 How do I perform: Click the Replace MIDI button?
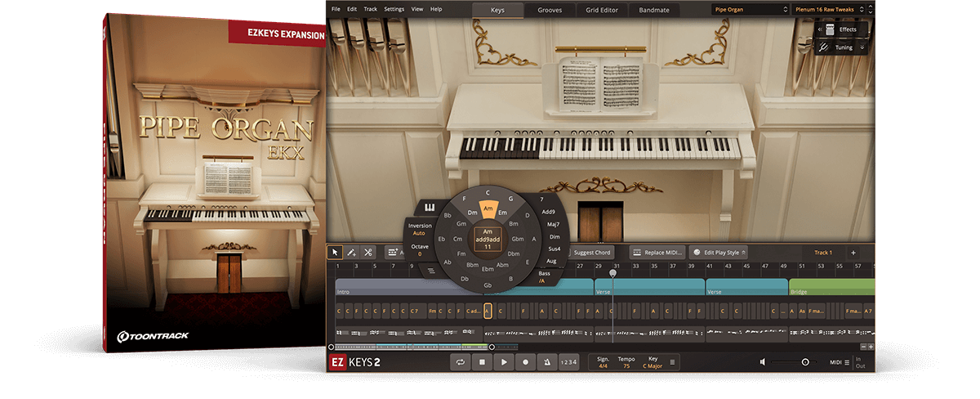(657, 253)
